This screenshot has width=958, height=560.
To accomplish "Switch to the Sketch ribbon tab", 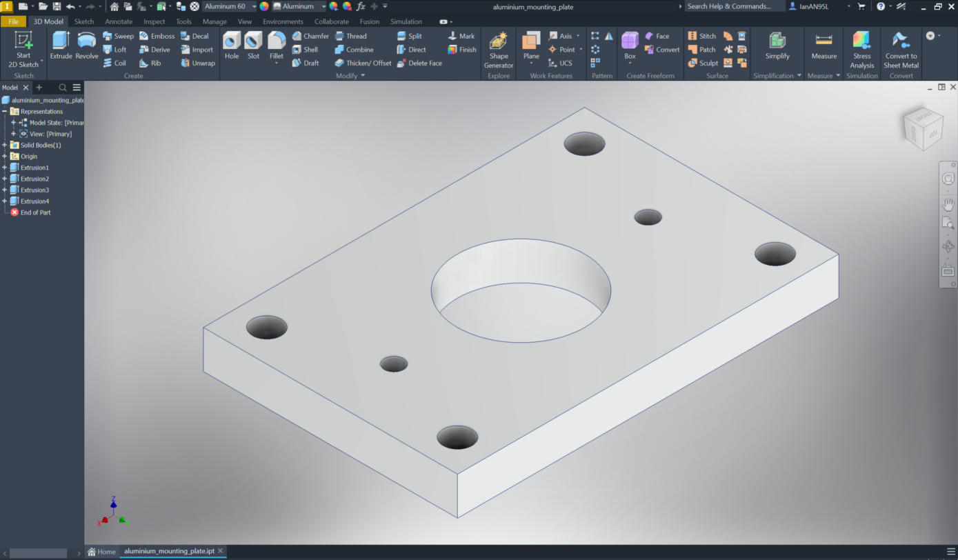I will (83, 21).
